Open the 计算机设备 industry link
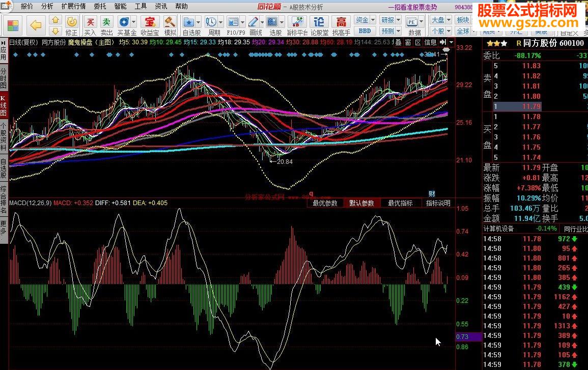Image resolution: width=588 pixels, height=370 pixels. point(498,229)
